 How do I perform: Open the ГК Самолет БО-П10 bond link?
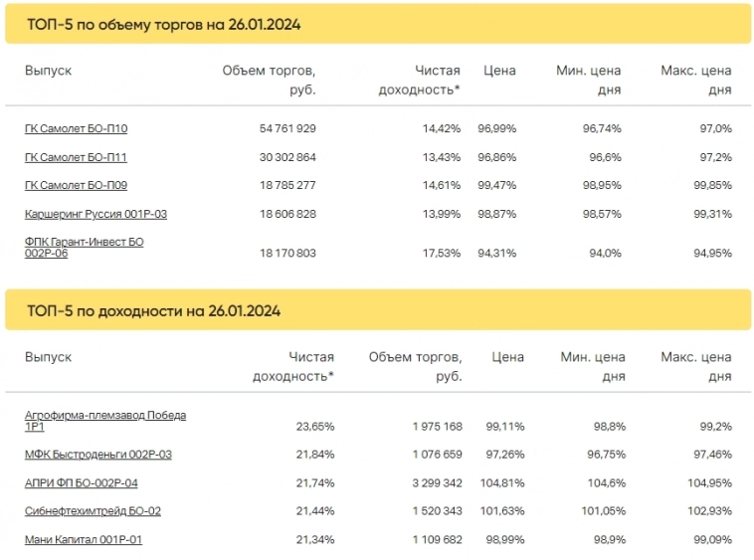point(76,129)
